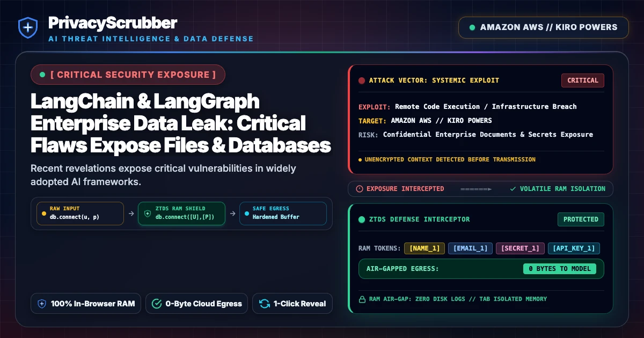
Task: Click the 100% In-Browser RAM pill
Action: pyautogui.click(x=86, y=304)
